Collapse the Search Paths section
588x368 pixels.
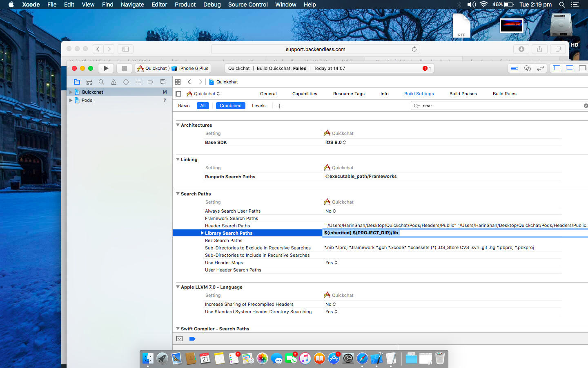click(178, 194)
